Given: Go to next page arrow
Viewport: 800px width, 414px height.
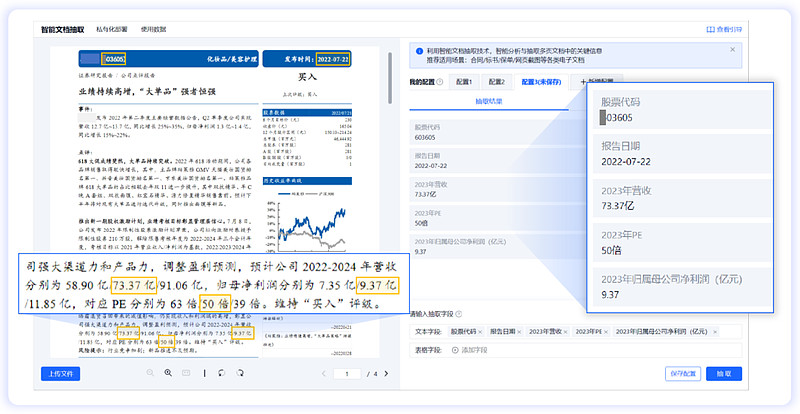Looking at the screenshot, I should tap(386, 374).
